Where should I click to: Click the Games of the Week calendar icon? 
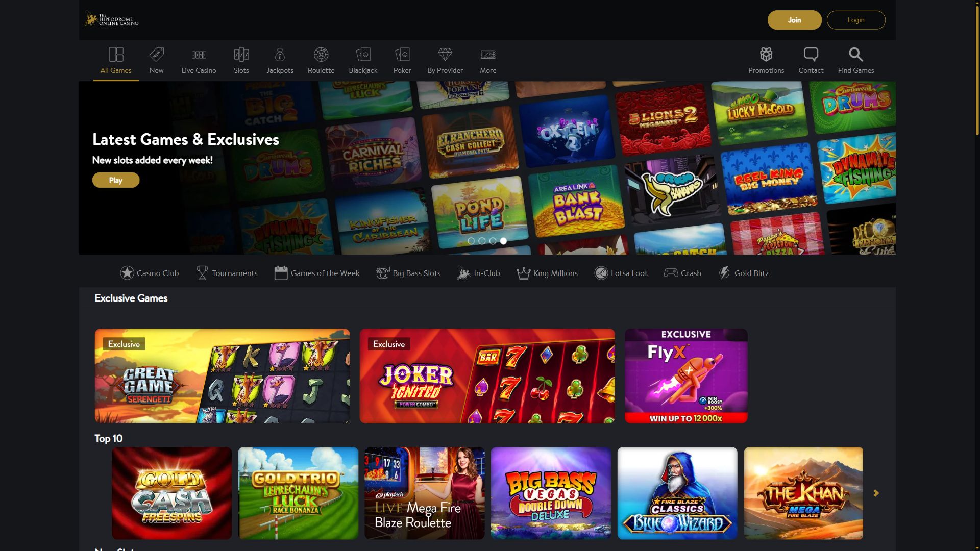[281, 273]
